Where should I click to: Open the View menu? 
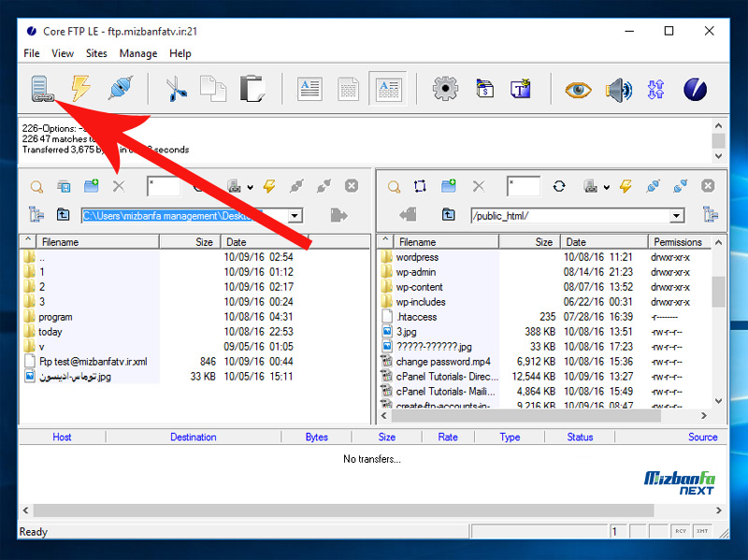pos(63,53)
